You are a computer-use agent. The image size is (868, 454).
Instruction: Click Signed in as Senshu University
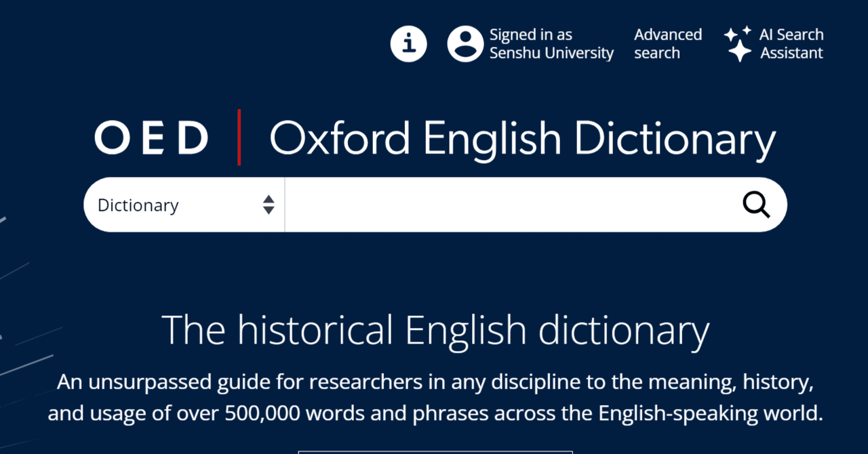pos(551,44)
